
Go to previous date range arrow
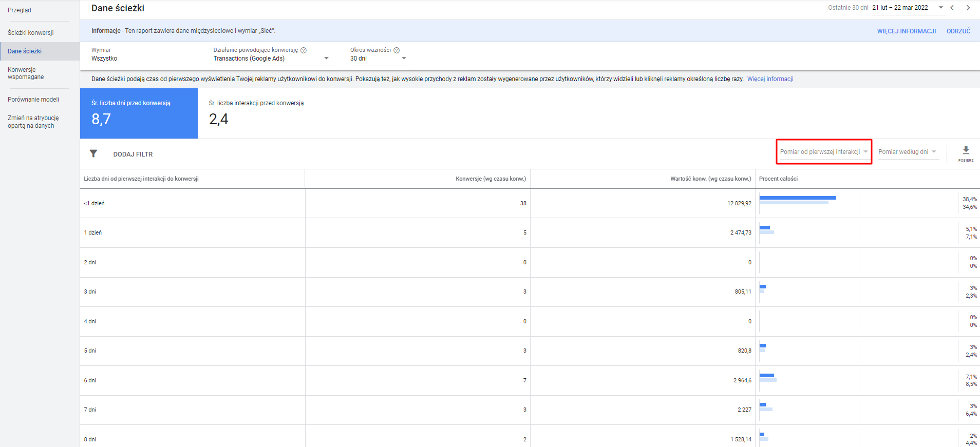952,8
